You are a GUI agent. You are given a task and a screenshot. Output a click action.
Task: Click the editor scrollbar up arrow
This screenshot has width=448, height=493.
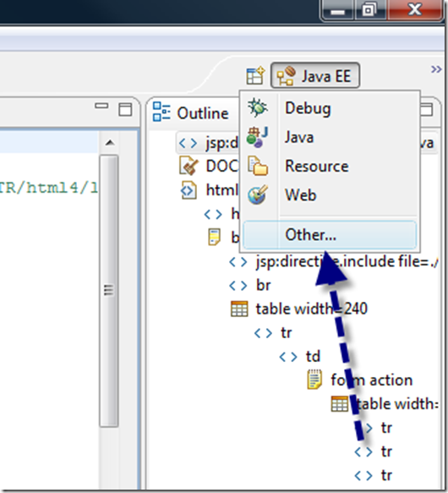(x=109, y=143)
